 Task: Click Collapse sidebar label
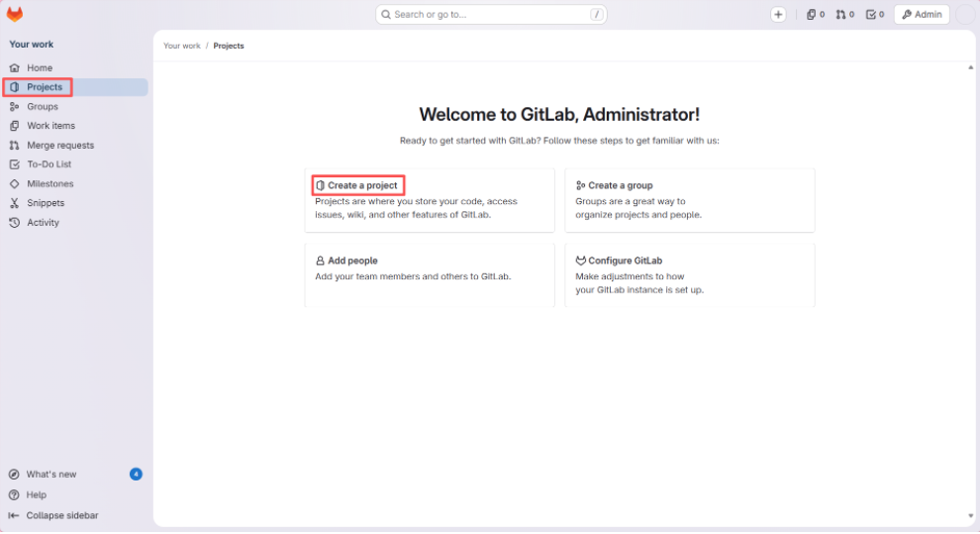coord(62,516)
